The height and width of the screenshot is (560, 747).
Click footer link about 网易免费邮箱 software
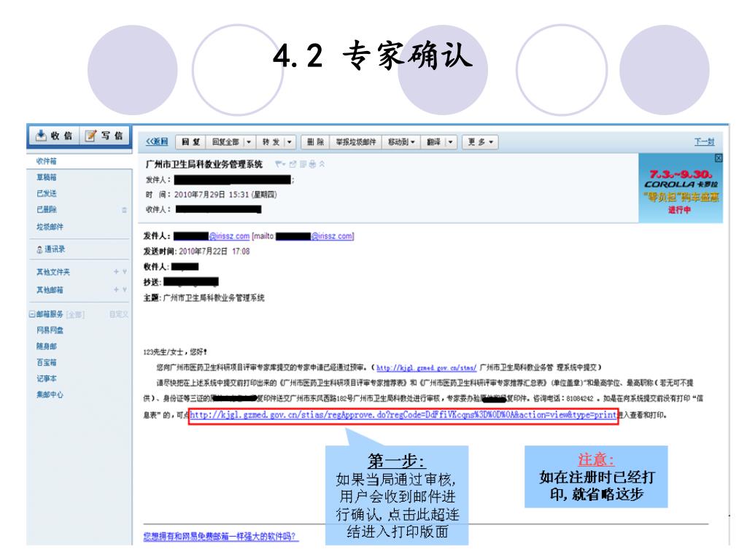pyautogui.click(x=221, y=536)
